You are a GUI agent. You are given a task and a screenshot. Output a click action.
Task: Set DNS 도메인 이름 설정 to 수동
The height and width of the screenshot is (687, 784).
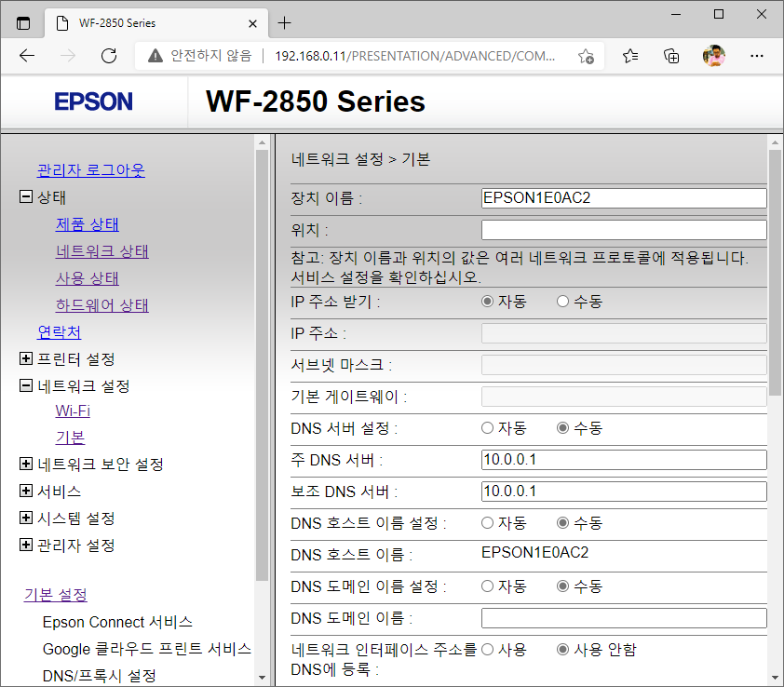[x=562, y=586]
